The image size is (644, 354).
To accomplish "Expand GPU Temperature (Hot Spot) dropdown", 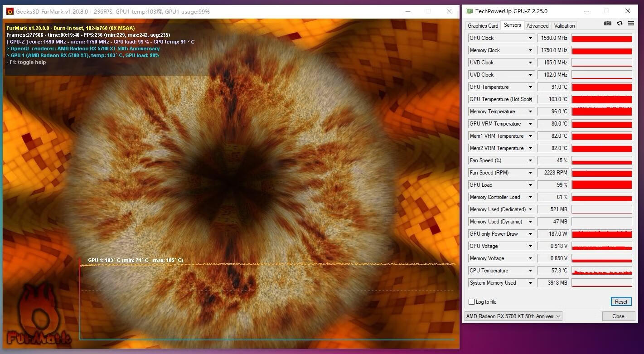I will pyautogui.click(x=530, y=99).
